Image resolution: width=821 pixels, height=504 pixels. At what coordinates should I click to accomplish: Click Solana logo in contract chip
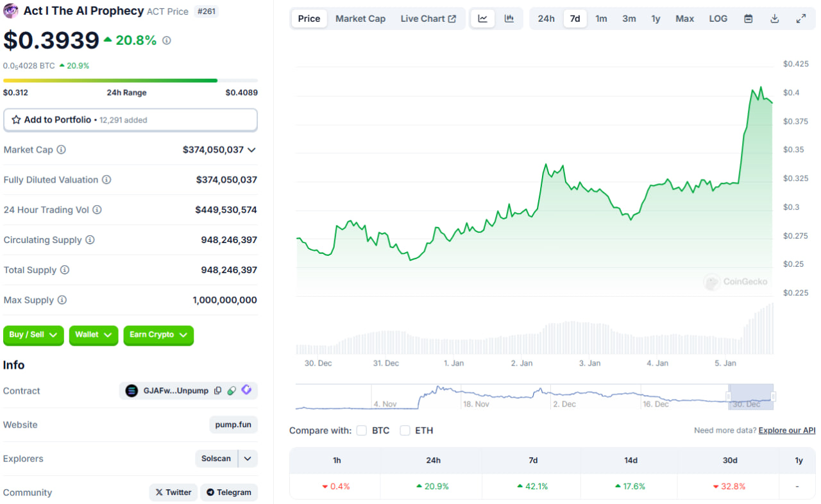click(x=131, y=391)
